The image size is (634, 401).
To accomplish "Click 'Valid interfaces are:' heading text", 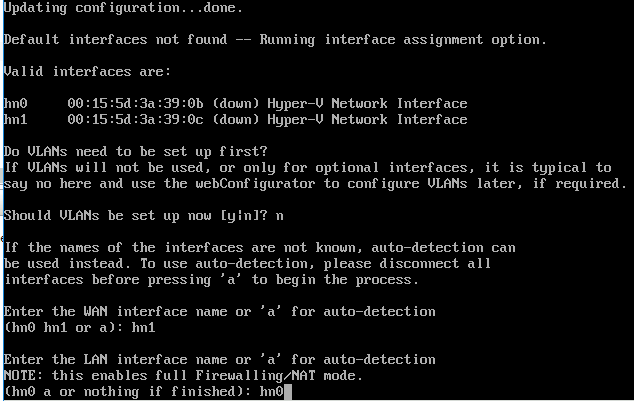I will [x=87, y=72].
